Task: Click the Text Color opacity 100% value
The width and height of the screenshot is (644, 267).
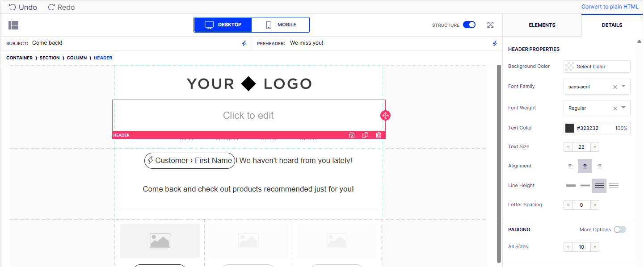Action: (x=621, y=128)
